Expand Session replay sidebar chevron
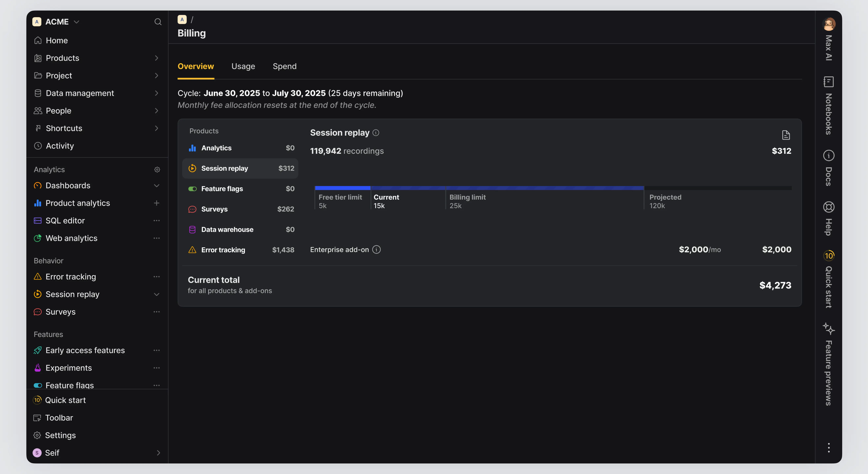Image resolution: width=868 pixels, height=474 pixels. 156,294
